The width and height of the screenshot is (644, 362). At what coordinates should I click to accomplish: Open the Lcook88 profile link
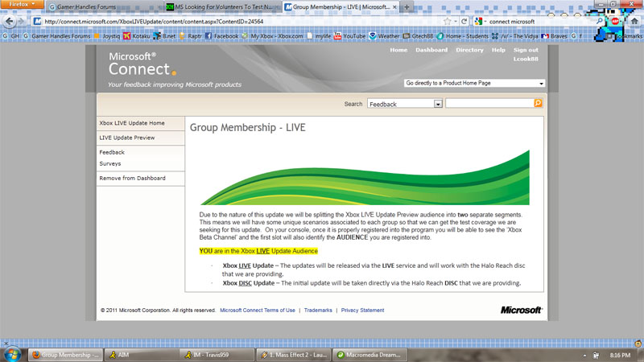click(526, 59)
